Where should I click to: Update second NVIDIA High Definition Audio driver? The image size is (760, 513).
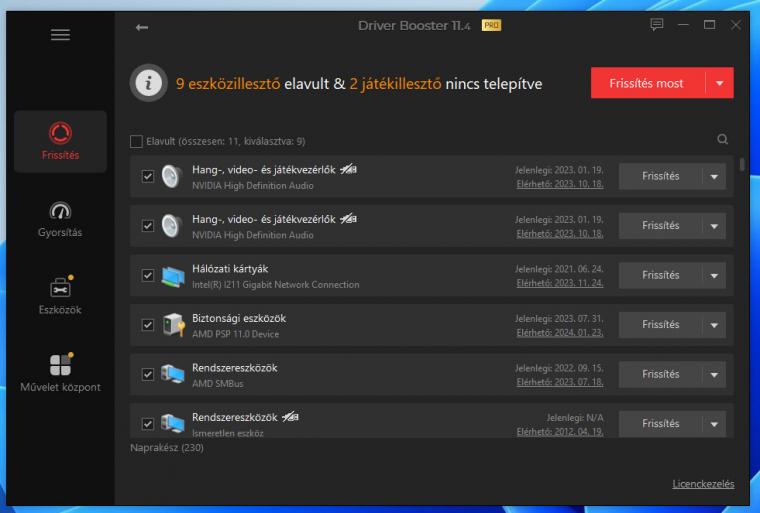point(661,226)
